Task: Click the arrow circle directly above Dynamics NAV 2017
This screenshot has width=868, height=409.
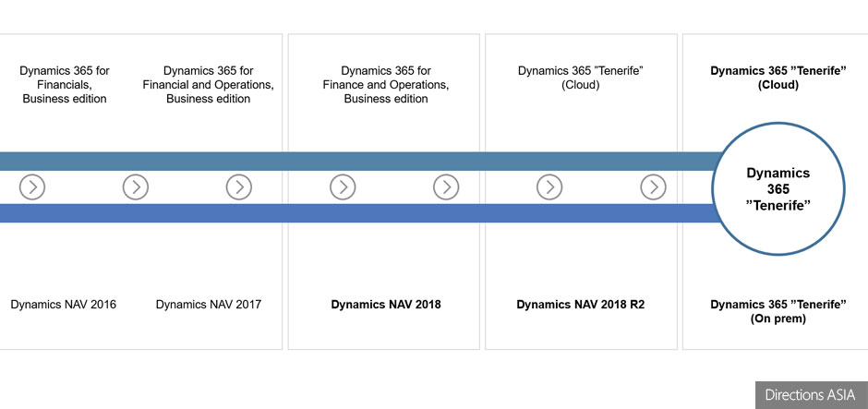Action: [239, 187]
